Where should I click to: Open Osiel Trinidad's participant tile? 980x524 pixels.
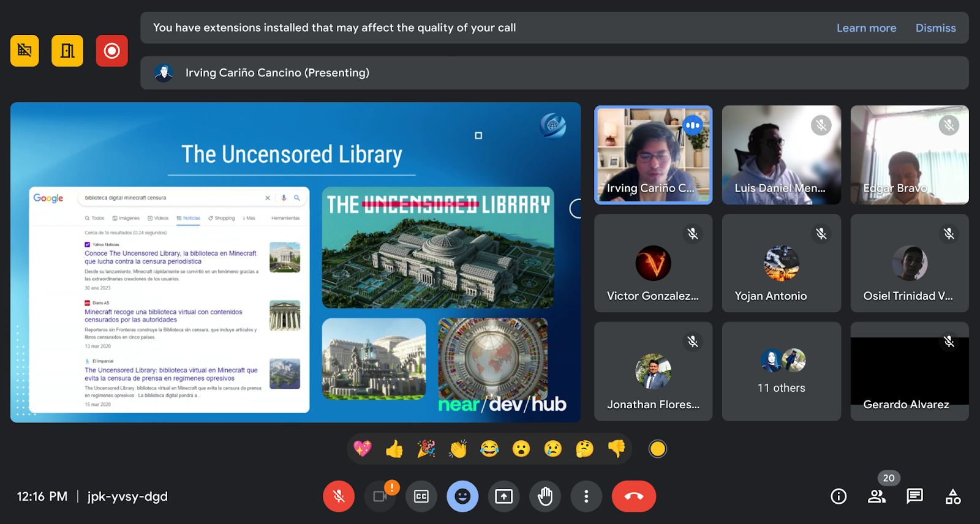coord(910,263)
